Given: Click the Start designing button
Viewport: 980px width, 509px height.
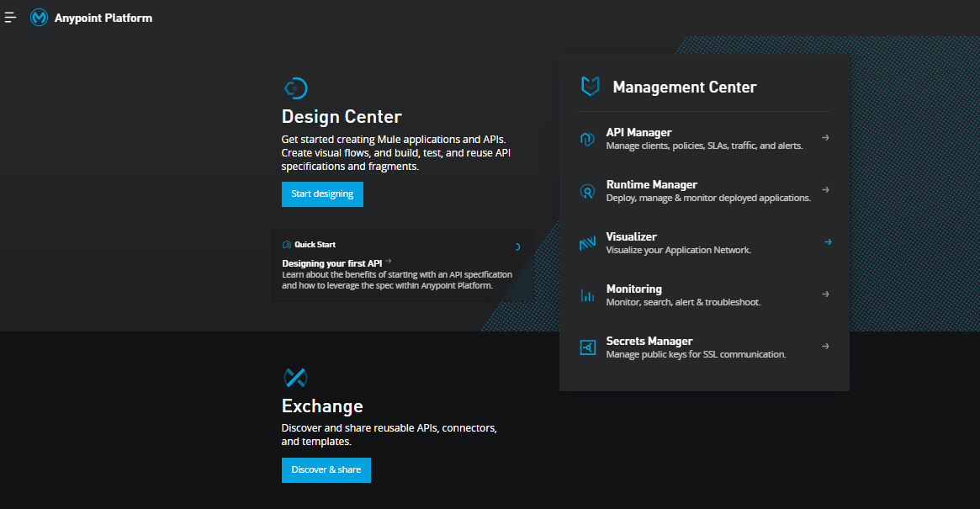Looking at the screenshot, I should (322, 194).
